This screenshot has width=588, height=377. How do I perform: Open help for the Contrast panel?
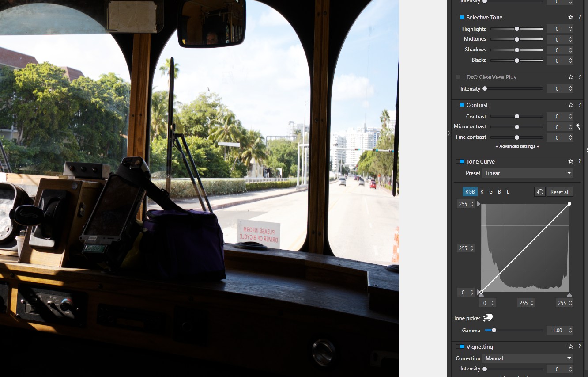pos(580,105)
